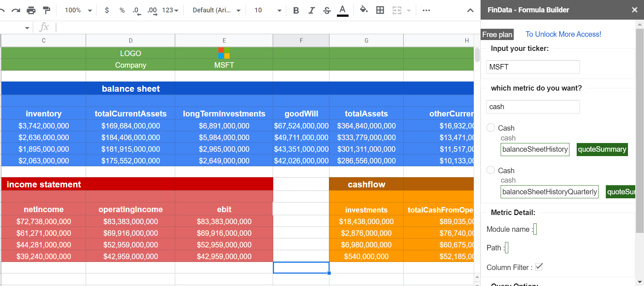Click cell with $540,000,000
This screenshot has width=644, height=286.
pyautogui.click(x=366, y=256)
